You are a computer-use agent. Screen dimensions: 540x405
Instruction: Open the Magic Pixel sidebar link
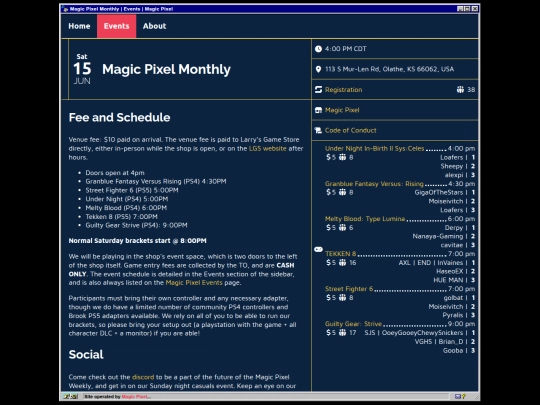342,110
